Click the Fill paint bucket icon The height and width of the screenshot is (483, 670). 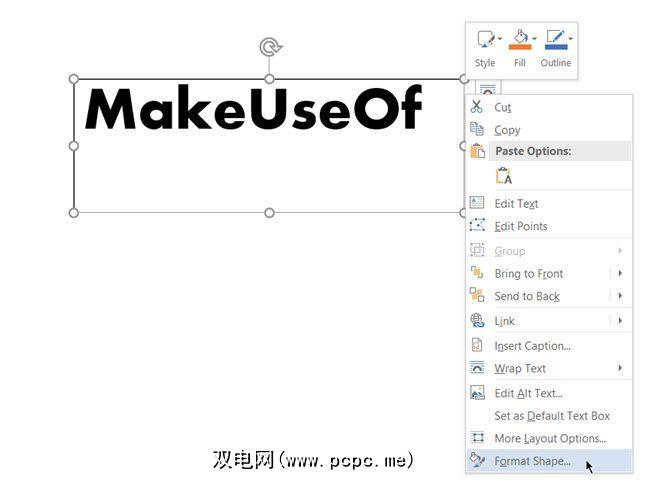[x=520, y=37]
